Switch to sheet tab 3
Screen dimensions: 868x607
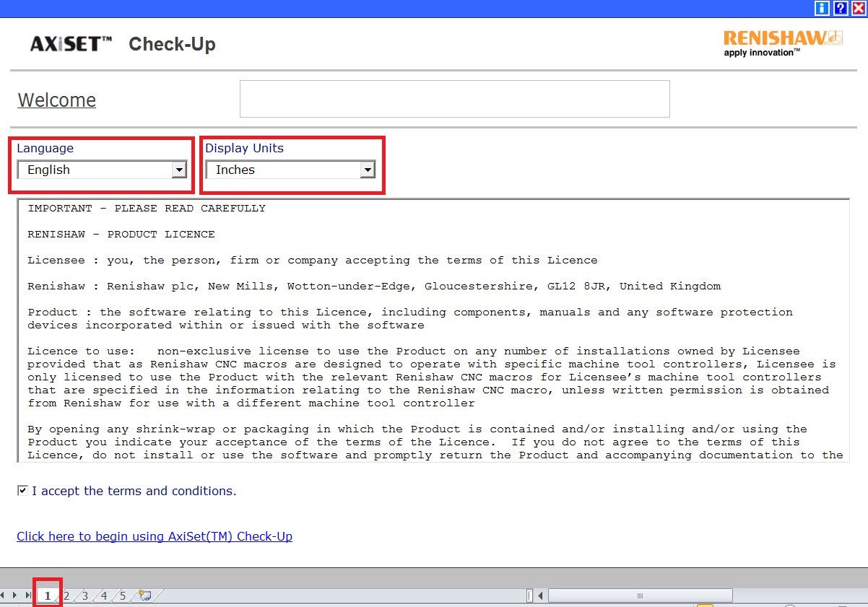[85, 595]
